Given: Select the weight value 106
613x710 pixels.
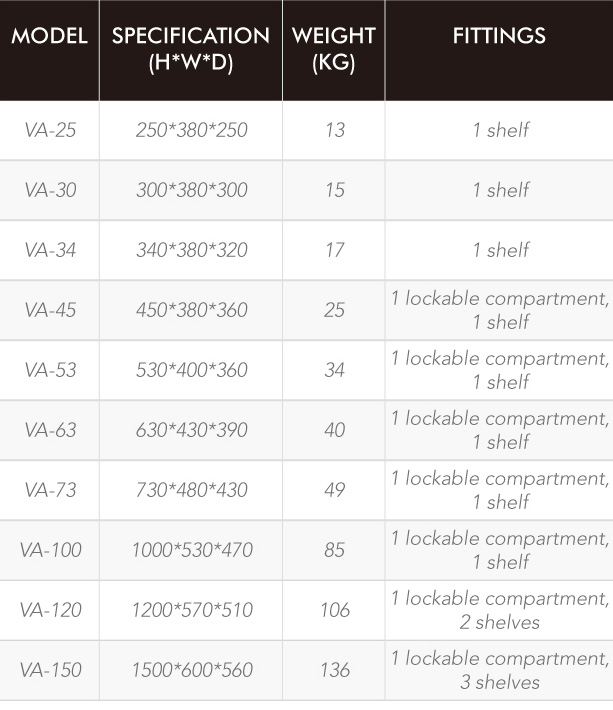Looking at the screenshot, I should coord(335,610).
